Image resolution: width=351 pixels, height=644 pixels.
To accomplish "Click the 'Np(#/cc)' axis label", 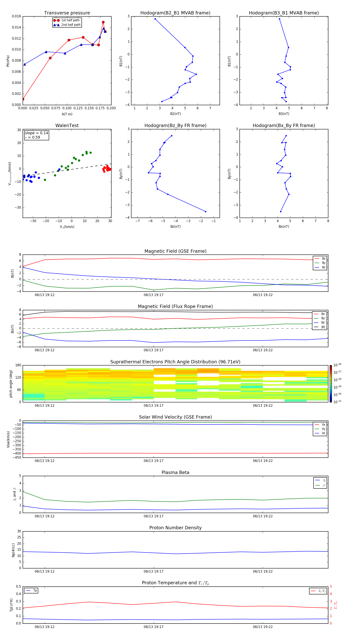I will tap(13, 550).
